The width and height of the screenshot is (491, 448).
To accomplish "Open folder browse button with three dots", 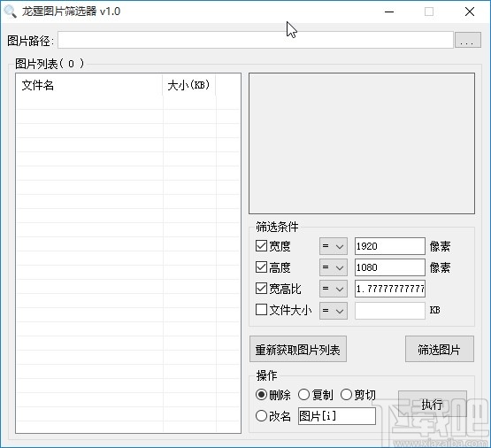I will pyautogui.click(x=467, y=40).
